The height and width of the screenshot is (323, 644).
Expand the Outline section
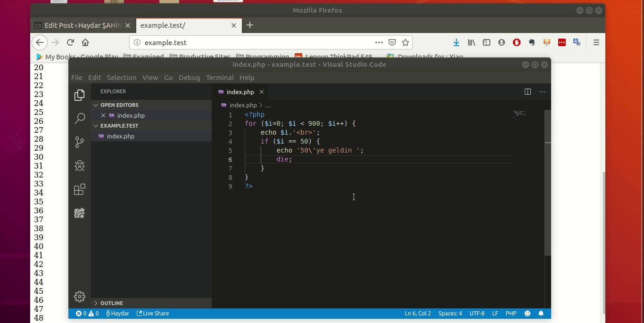click(x=151, y=303)
